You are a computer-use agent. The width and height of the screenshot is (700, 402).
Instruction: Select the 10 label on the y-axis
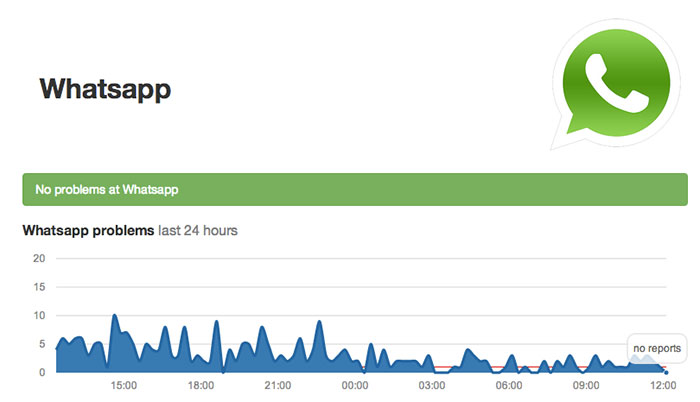tap(40, 315)
